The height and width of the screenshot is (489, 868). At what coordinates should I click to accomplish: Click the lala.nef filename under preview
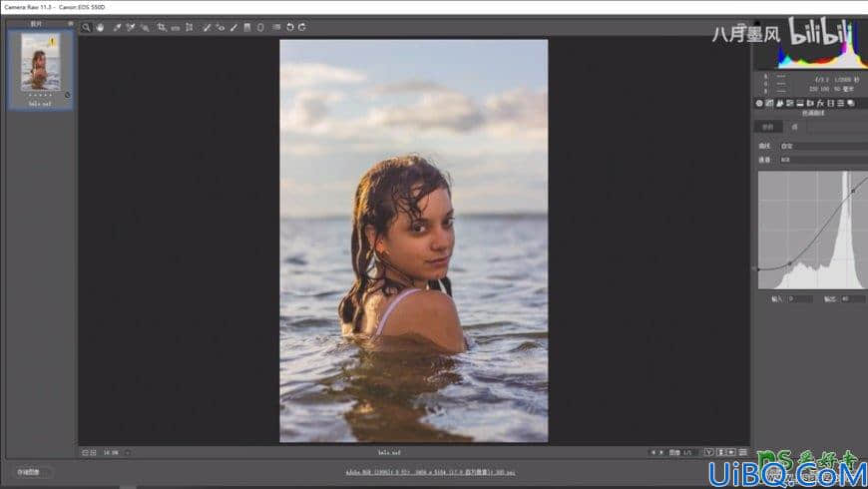[389, 452]
